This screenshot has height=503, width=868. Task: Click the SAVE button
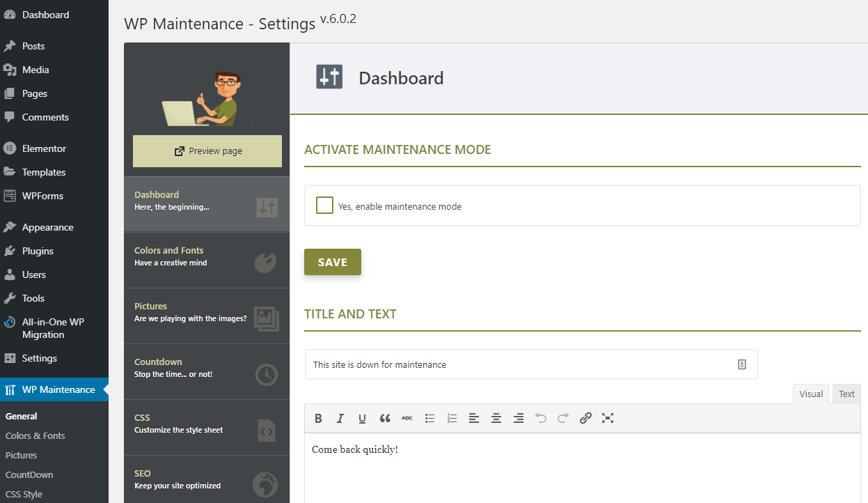(332, 262)
